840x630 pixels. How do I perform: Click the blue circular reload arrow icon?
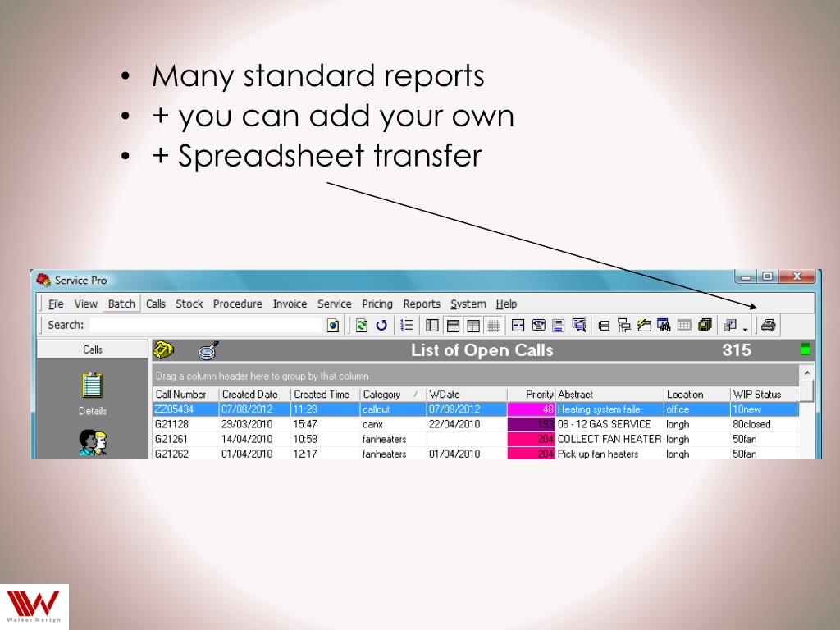coord(381,326)
